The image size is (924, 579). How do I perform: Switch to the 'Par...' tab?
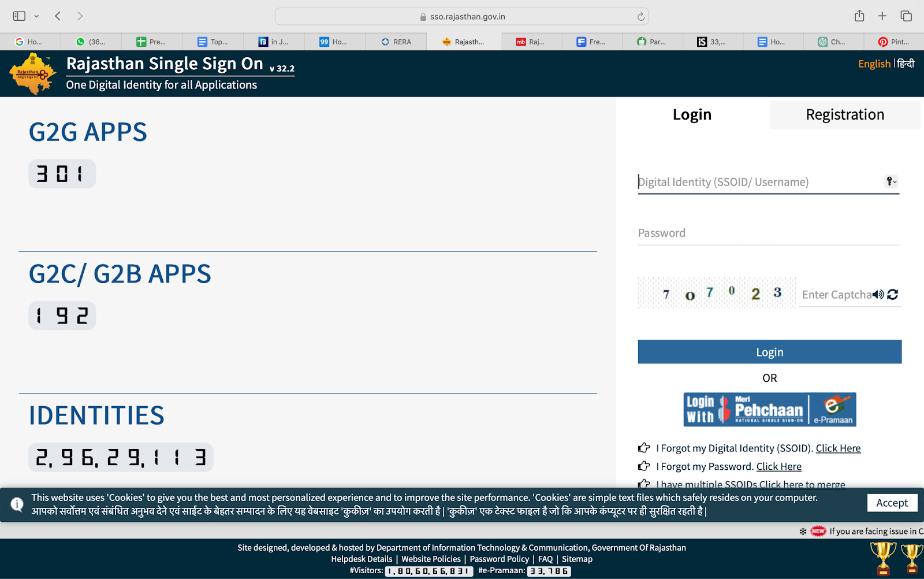click(x=653, y=42)
